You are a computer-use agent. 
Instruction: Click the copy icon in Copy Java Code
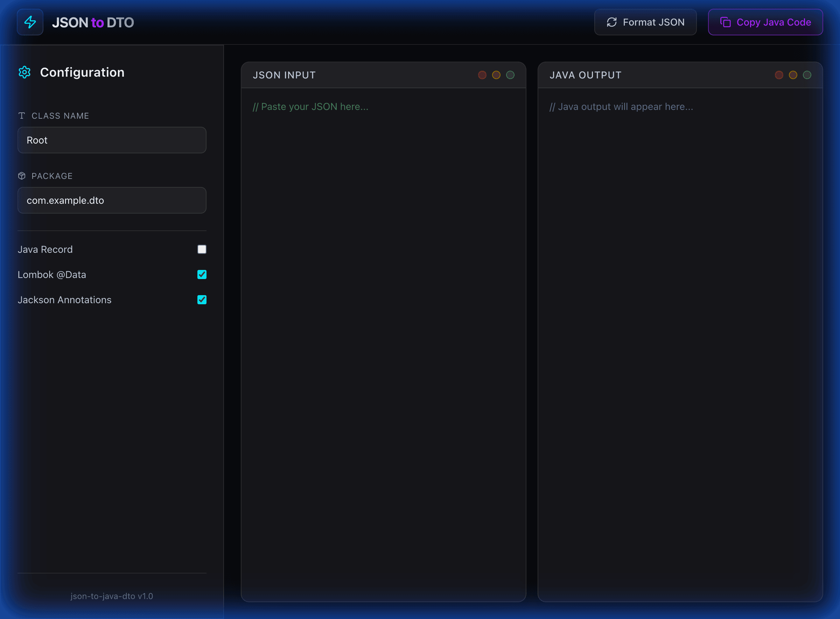pos(726,22)
